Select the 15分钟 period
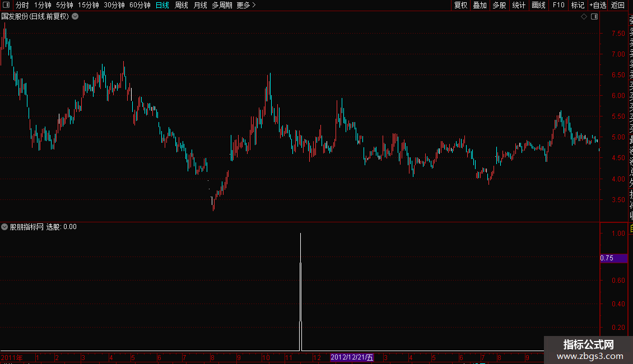Image resolution: width=633 pixels, height=364 pixels. (89, 5)
